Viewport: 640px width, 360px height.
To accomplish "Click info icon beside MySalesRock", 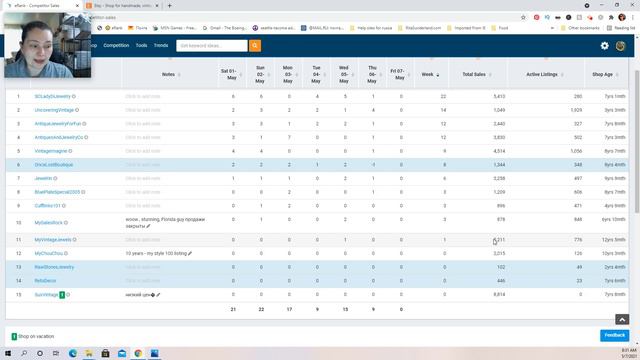I will pos(66,223).
